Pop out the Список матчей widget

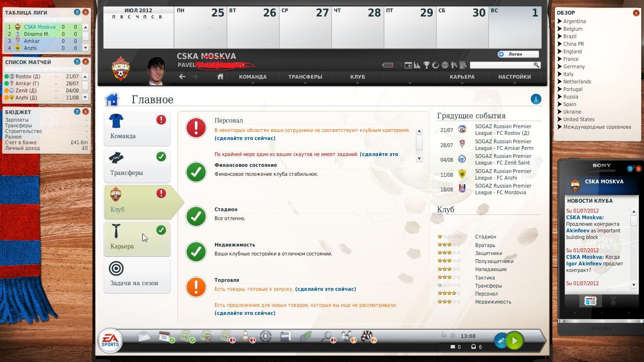[77, 62]
